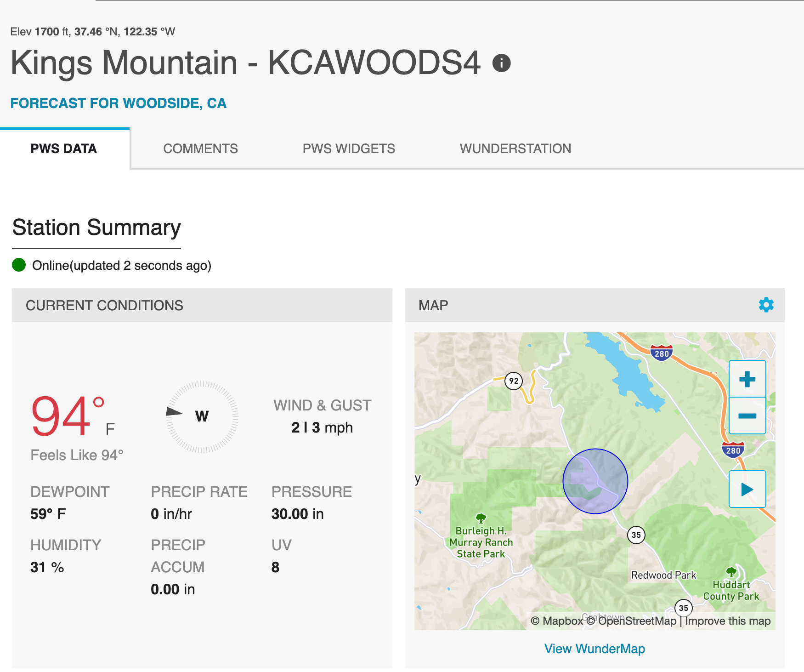Screen dimensions: 804x672
Task: Click the Improve this map link
Action: pos(728,621)
